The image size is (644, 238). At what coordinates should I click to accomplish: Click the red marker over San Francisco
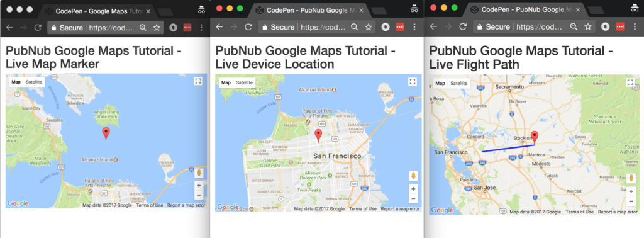pyautogui.click(x=318, y=135)
